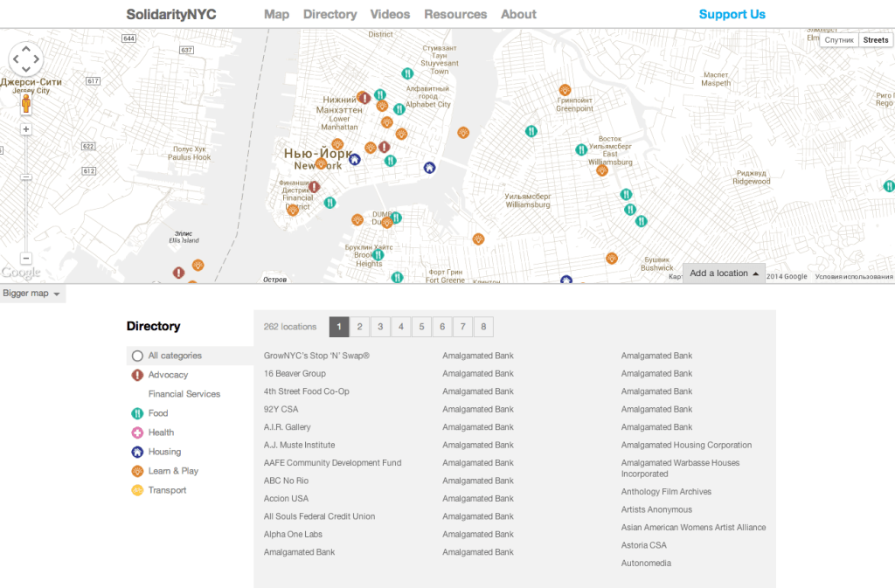Click the Transport category icon
This screenshot has width=895, height=588.
click(137, 490)
